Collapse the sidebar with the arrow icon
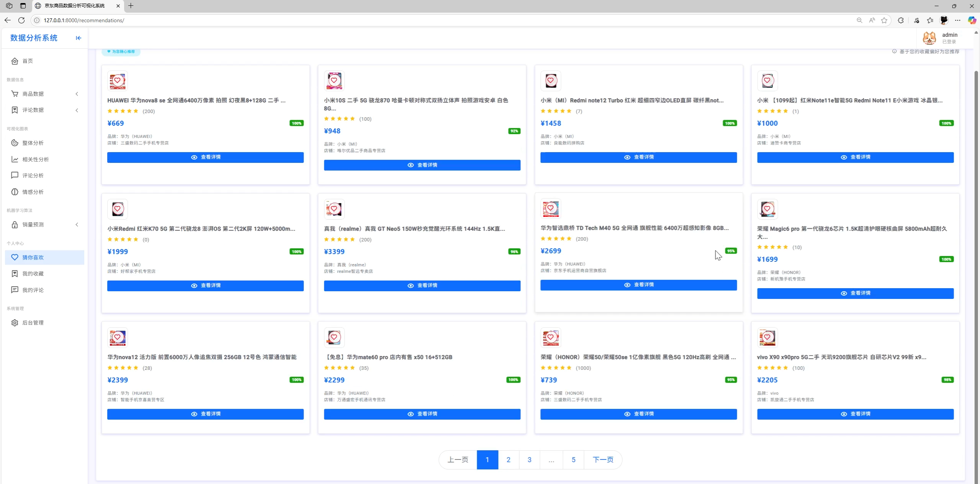Viewport: 980px width, 484px height. tap(79, 38)
